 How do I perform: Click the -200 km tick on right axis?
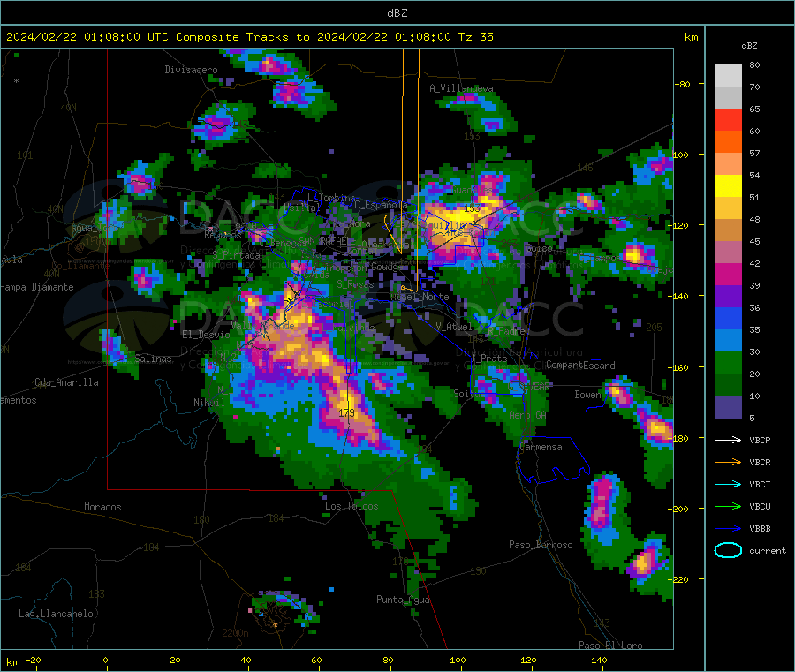[679, 509]
